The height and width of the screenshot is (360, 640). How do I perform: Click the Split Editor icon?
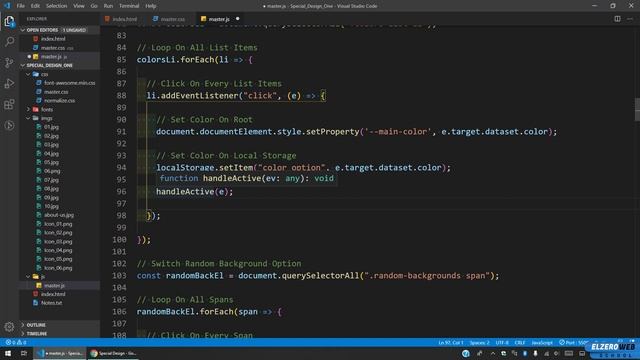617,19
